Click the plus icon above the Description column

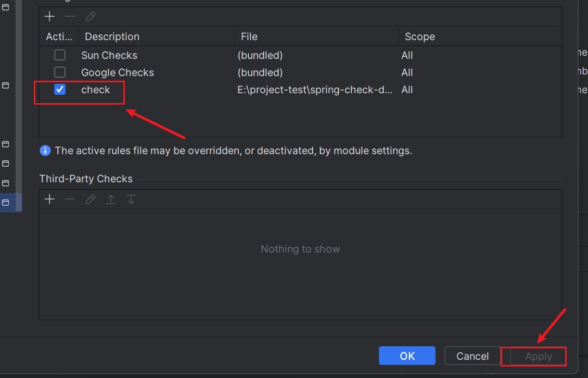coord(49,17)
